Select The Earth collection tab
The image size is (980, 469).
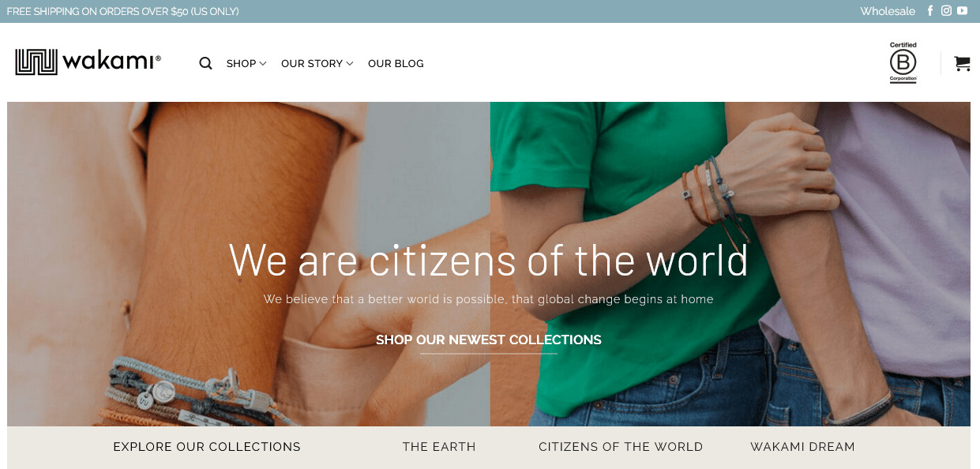[x=439, y=447]
